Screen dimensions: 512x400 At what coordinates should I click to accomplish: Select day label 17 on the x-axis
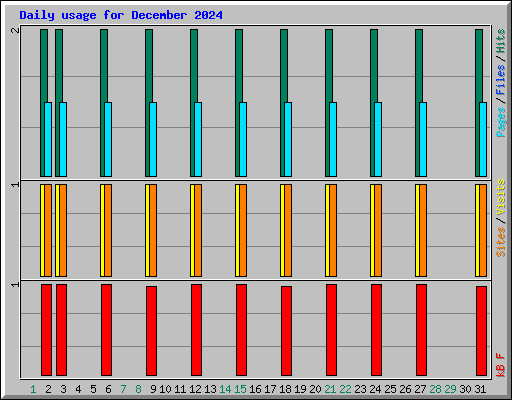pyautogui.click(x=270, y=389)
